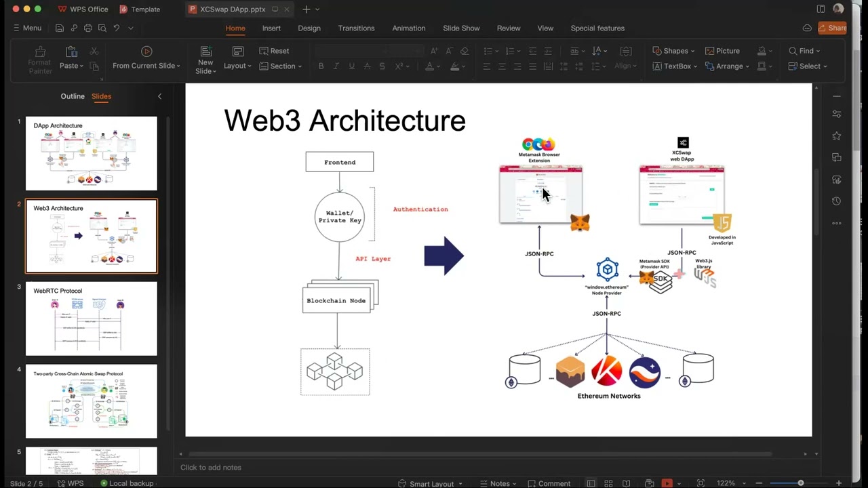Select slide 1 DApp Architecture thumbnail
The width and height of the screenshot is (868, 488).
point(91,153)
